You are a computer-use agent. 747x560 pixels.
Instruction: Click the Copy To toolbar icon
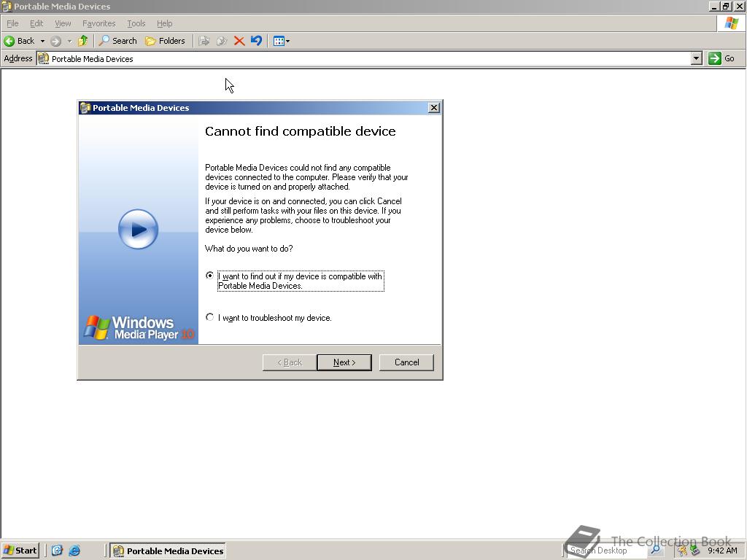coord(222,41)
